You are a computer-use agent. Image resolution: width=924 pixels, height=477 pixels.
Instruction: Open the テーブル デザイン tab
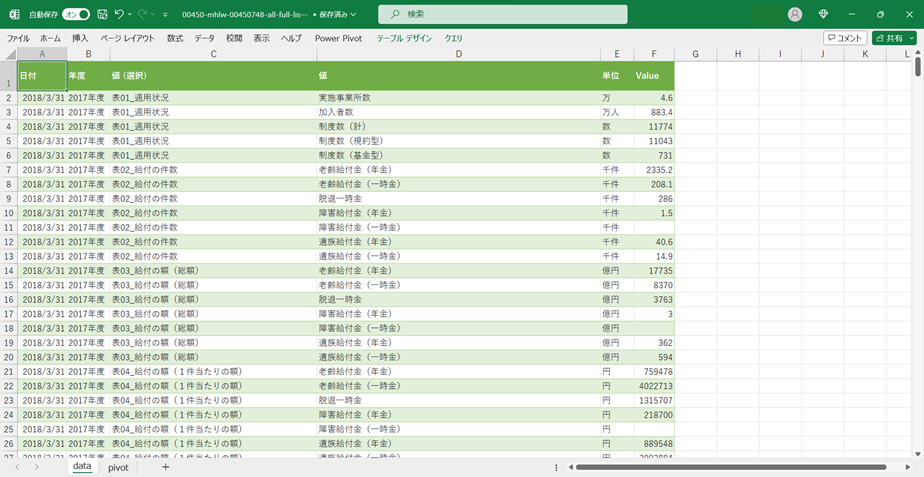tap(404, 38)
